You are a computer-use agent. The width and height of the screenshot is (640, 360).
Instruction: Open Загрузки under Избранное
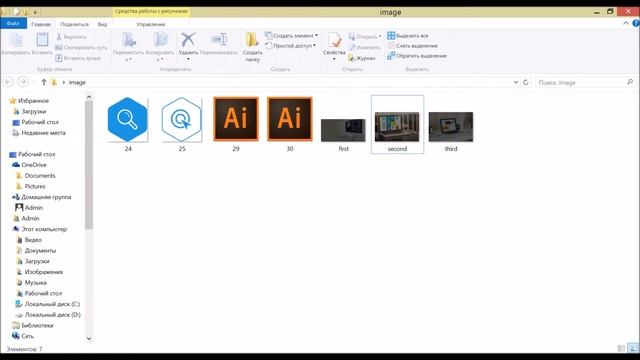(x=29, y=111)
